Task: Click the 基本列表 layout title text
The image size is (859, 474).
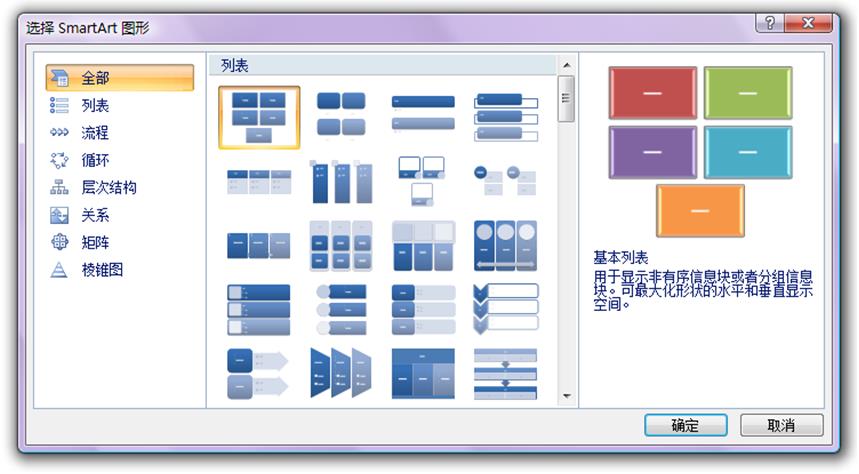Action: (621, 257)
